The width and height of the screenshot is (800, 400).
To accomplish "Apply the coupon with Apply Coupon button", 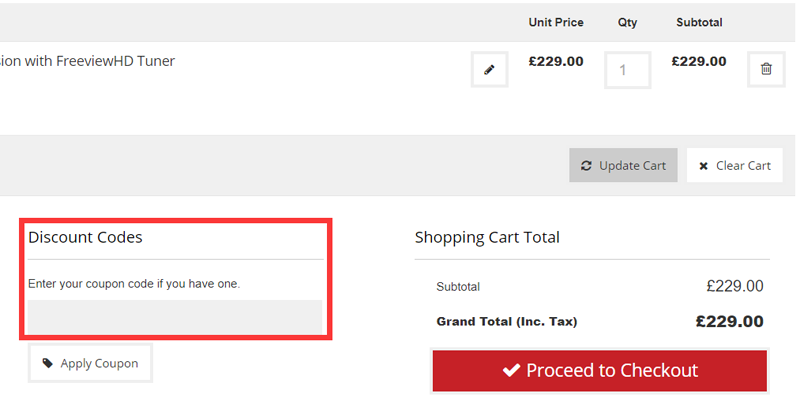I will coord(90,363).
